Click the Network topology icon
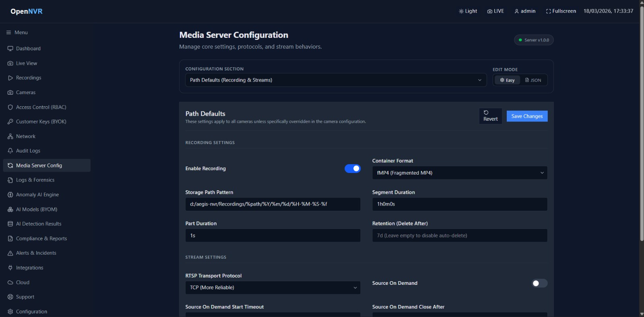 (10, 136)
